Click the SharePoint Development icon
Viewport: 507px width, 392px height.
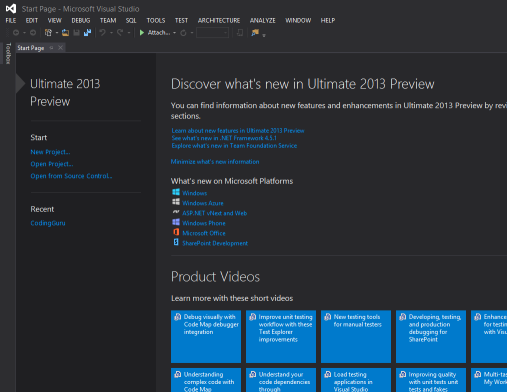176,242
